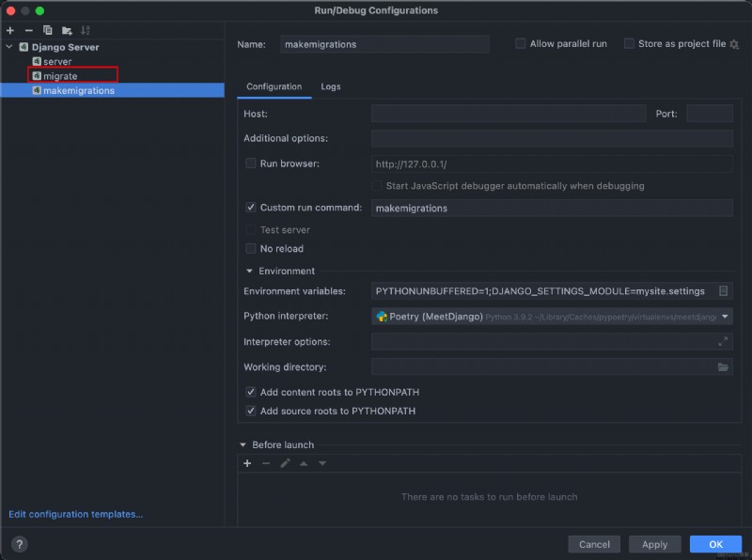
Task: Enable Store as project file
Action: click(x=629, y=43)
